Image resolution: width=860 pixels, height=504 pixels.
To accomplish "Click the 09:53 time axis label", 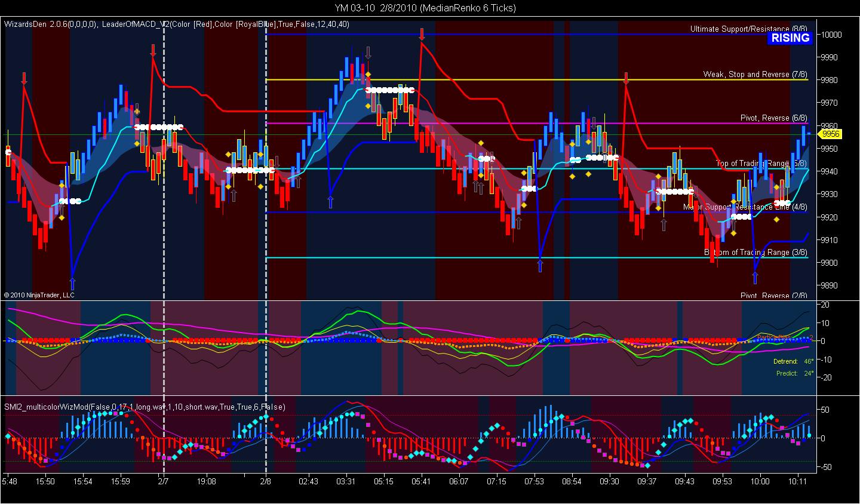I will 722,481.
